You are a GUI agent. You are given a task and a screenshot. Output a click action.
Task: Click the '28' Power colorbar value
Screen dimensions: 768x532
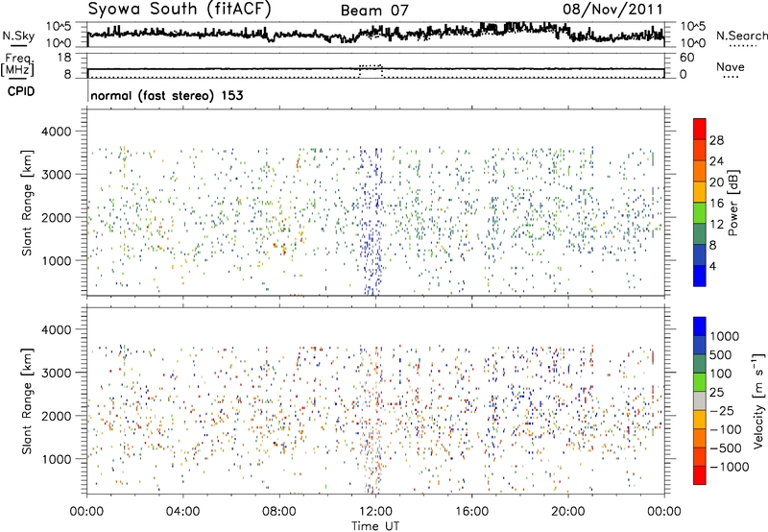[716, 140]
